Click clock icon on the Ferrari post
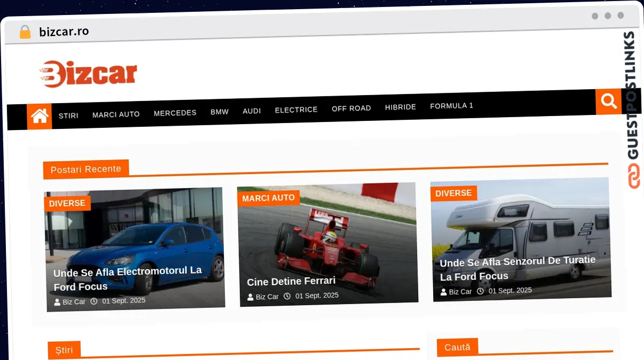Viewport: 644px width, 360px height. click(287, 296)
